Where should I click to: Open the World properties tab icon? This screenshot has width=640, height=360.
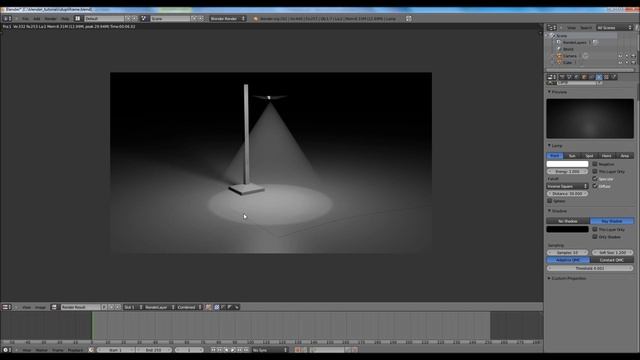(x=576, y=77)
